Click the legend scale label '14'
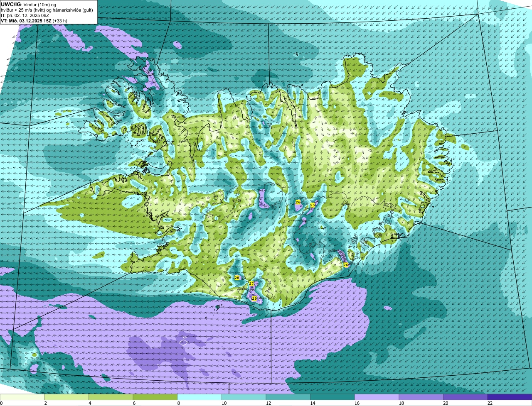Image resolution: width=532 pixels, height=406 pixels. [x=313, y=403]
